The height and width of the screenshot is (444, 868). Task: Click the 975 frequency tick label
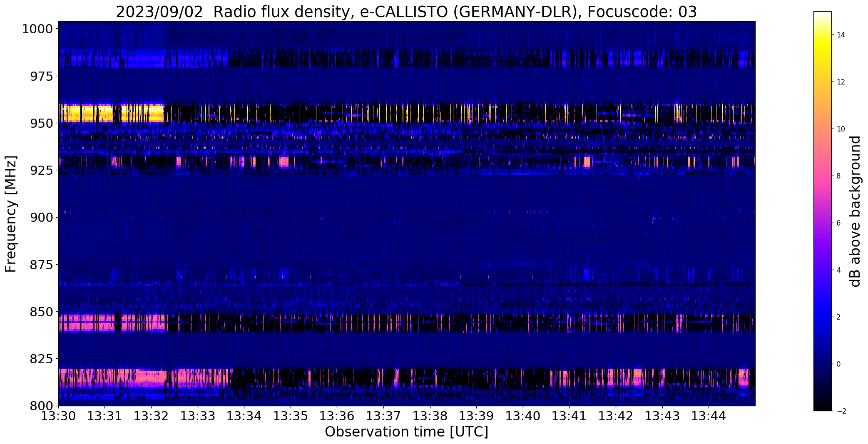42,76
